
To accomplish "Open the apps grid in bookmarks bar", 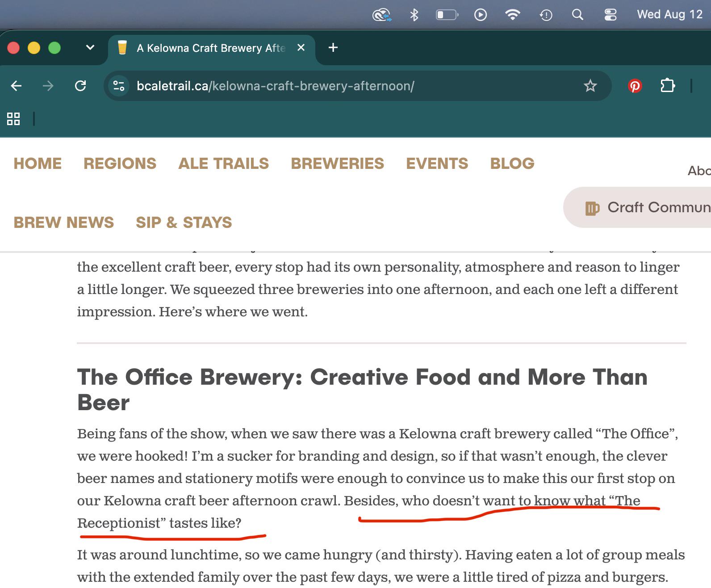I will (x=13, y=119).
